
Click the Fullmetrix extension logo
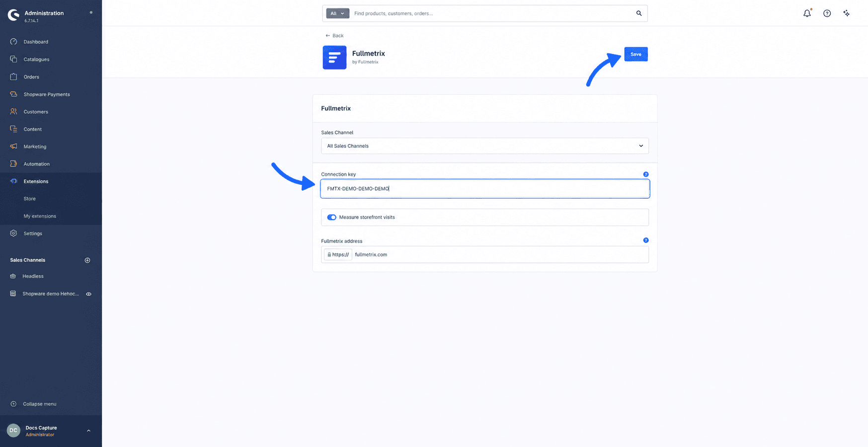tap(334, 58)
